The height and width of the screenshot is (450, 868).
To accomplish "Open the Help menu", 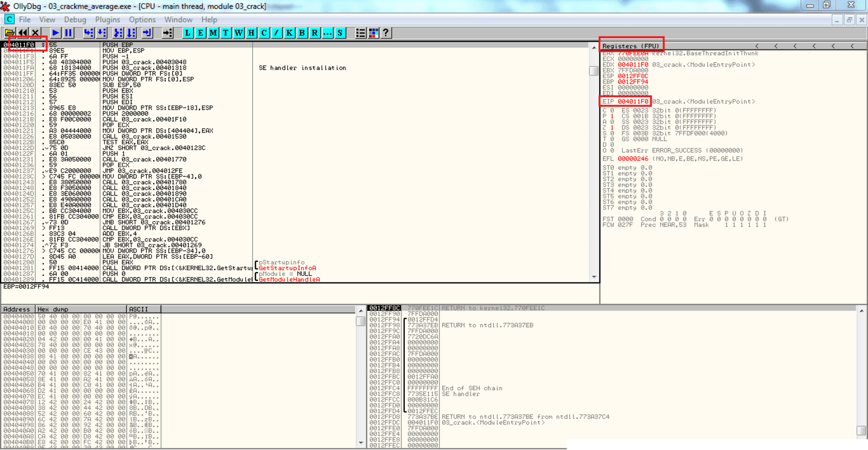I will [209, 20].
